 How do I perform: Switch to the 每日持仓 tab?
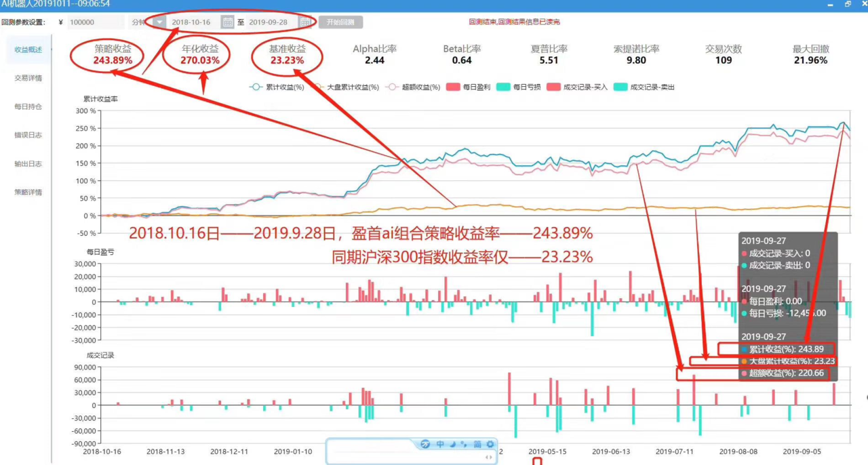click(x=28, y=106)
